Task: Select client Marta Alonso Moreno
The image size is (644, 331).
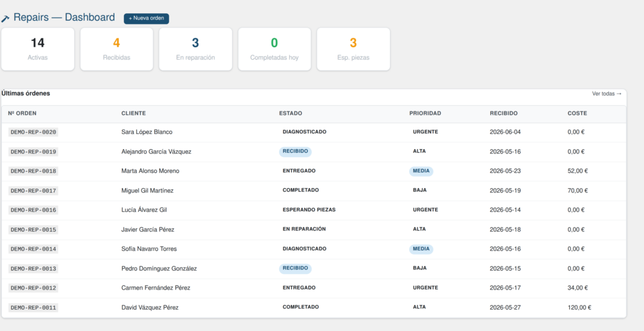Action: click(150, 171)
